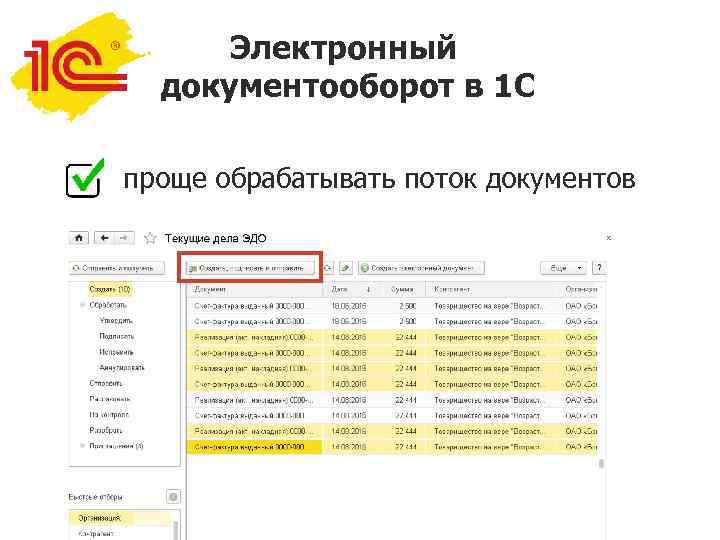
Task: Click the green arrow icon button in toolbar
Action: pos(346,268)
